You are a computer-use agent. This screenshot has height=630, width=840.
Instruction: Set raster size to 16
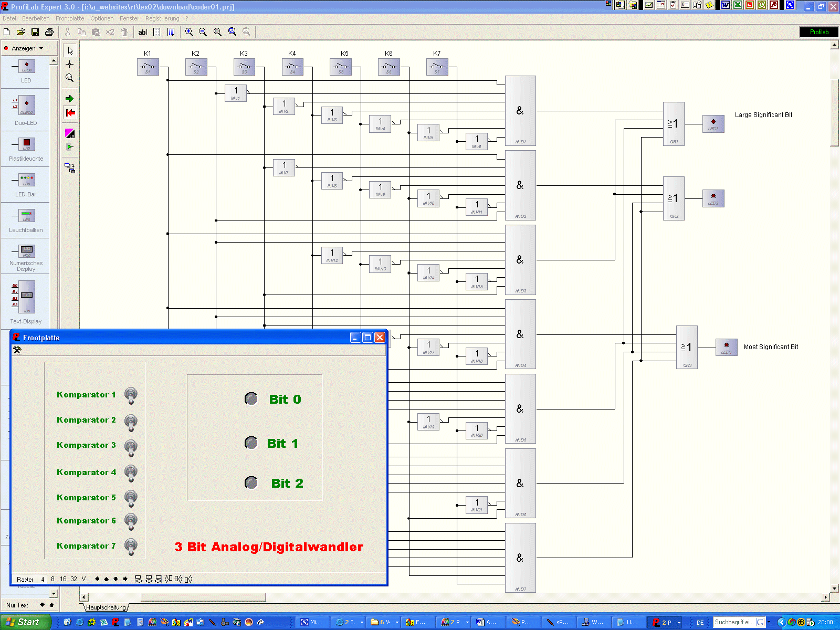(x=63, y=579)
